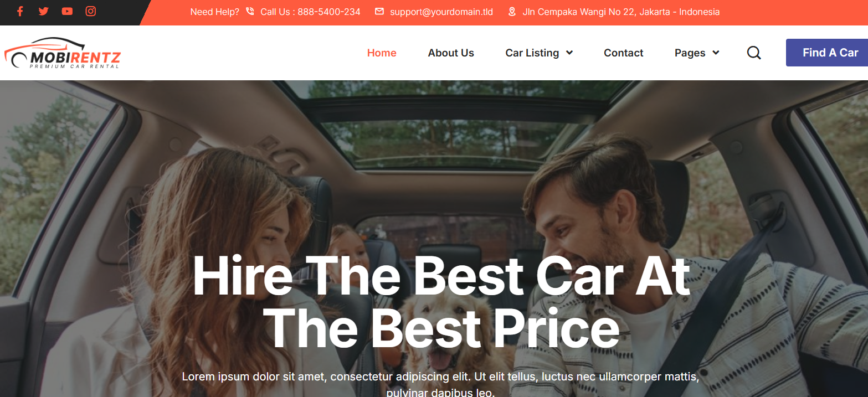Click the Find A Car button
Viewport: 868px width, 397px height.
827,53
